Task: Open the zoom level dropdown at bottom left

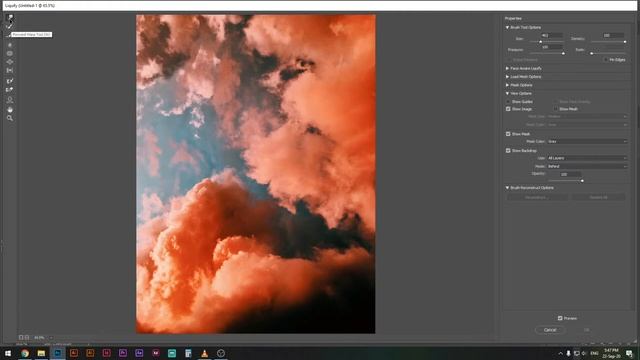Action: pos(51,338)
